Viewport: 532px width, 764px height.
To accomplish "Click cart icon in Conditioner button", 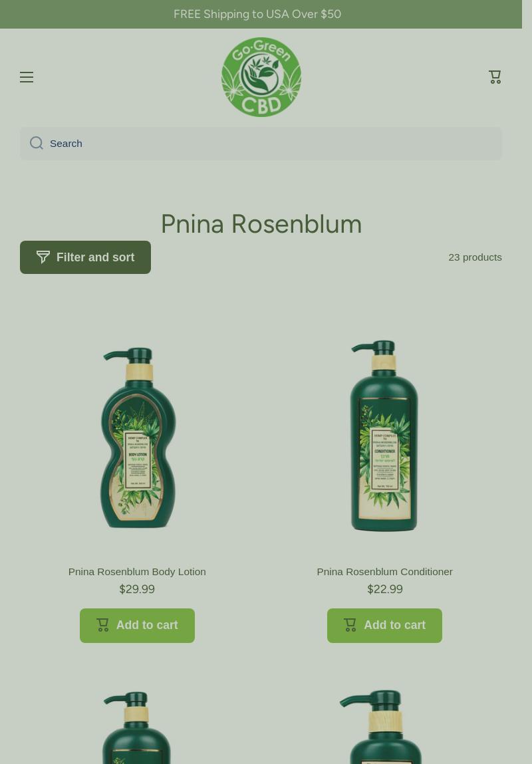I will tap(350, 625).
